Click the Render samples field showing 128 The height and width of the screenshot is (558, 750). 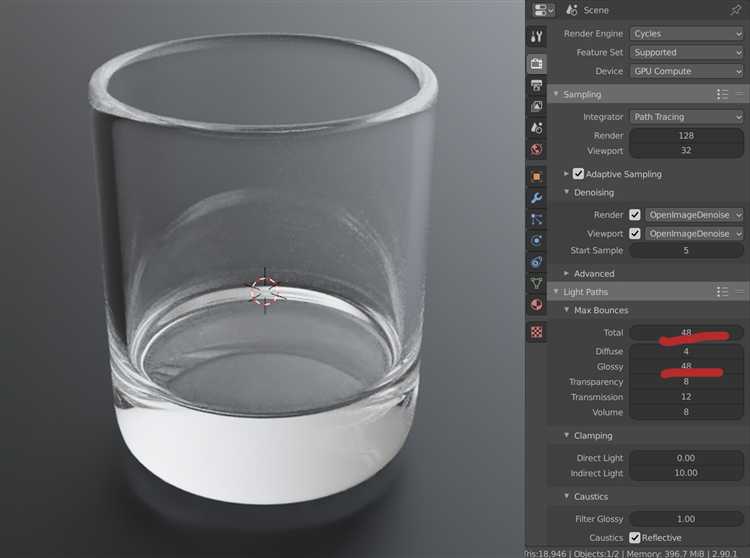click(x=686, y=136)
